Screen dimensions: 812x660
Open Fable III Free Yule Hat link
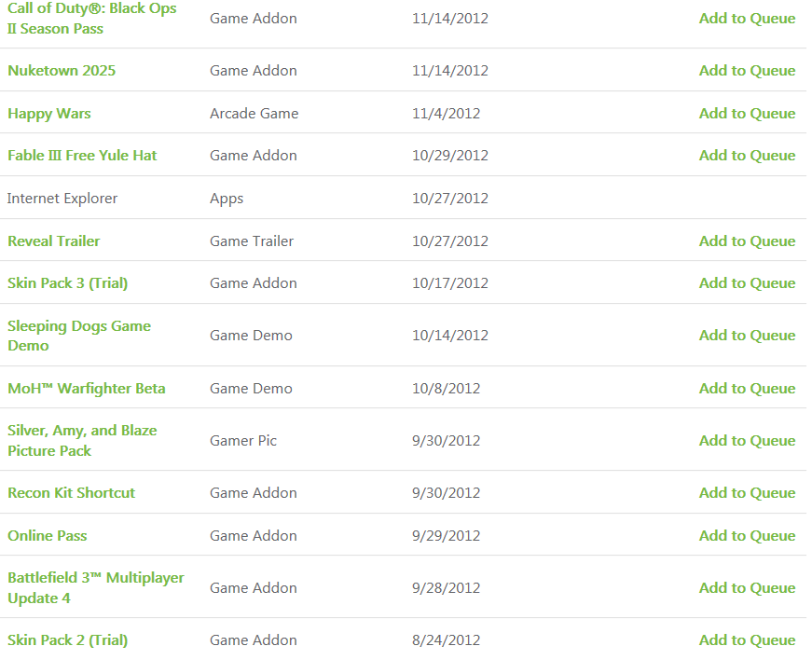coord(82,156)
